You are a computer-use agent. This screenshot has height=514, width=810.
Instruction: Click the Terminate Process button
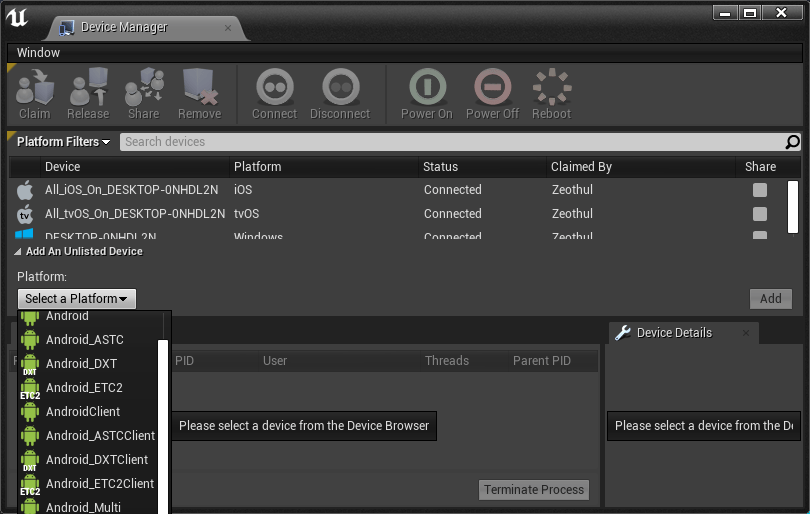pyautogui.click(x=534, y=490)
